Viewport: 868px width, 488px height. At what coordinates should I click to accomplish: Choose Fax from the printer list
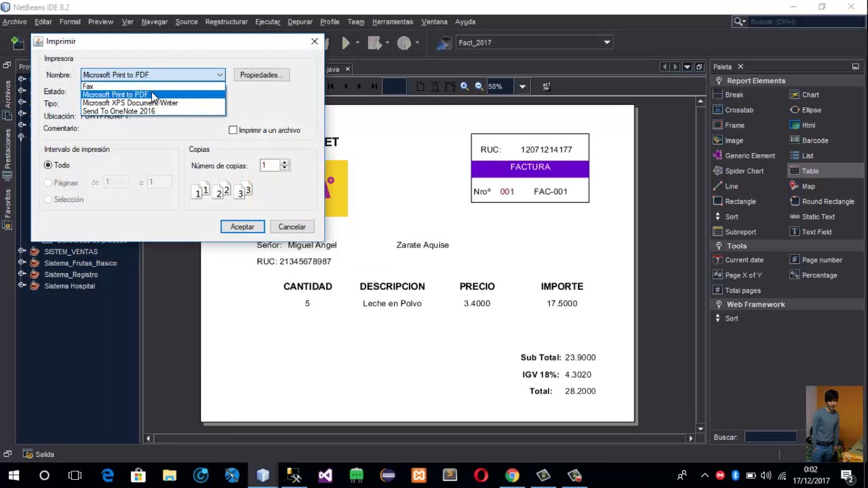153,86
